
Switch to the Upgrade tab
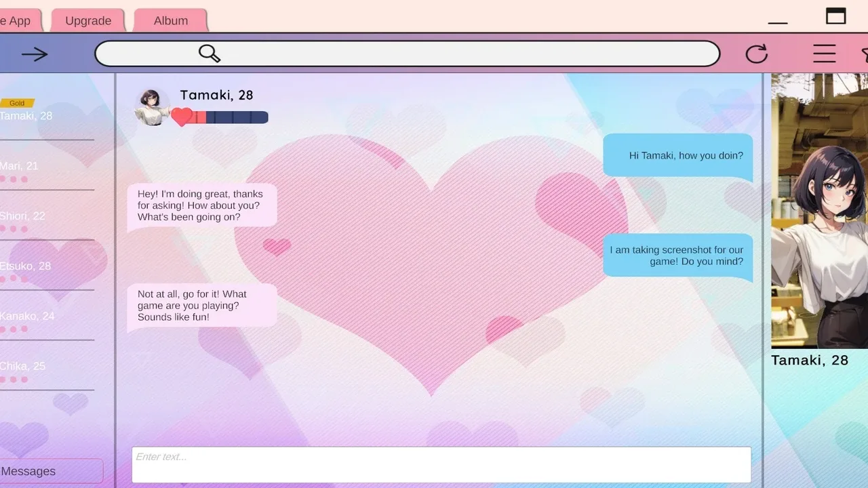point(88,21)
